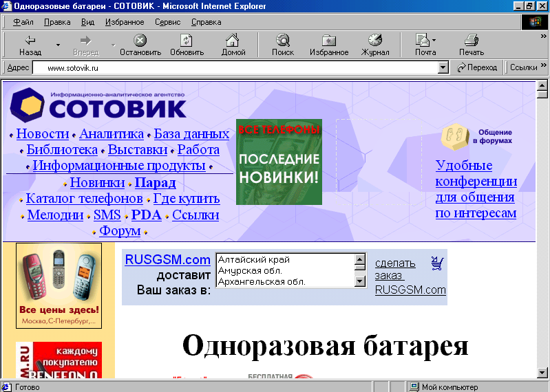Open the Парад link

(x=155, y=182)
